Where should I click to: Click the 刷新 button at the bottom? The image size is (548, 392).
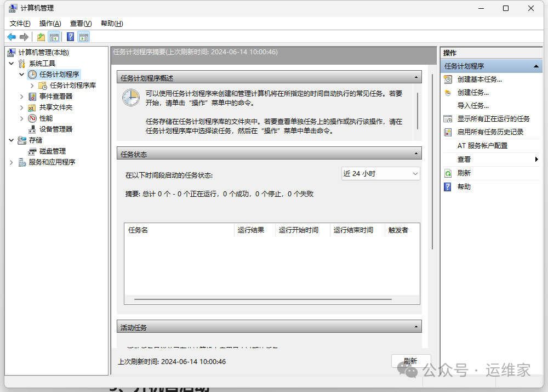pyautogui.click(x=410, y=361)
